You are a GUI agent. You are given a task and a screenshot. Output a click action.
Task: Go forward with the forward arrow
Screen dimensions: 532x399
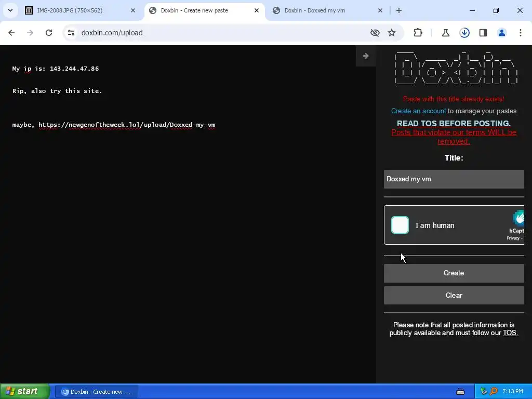[x=30, y=33]
